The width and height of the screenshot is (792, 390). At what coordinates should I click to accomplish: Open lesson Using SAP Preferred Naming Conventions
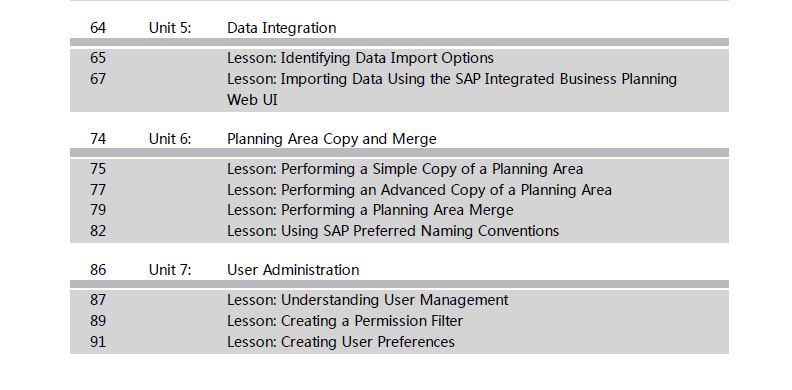click(393, 231)
